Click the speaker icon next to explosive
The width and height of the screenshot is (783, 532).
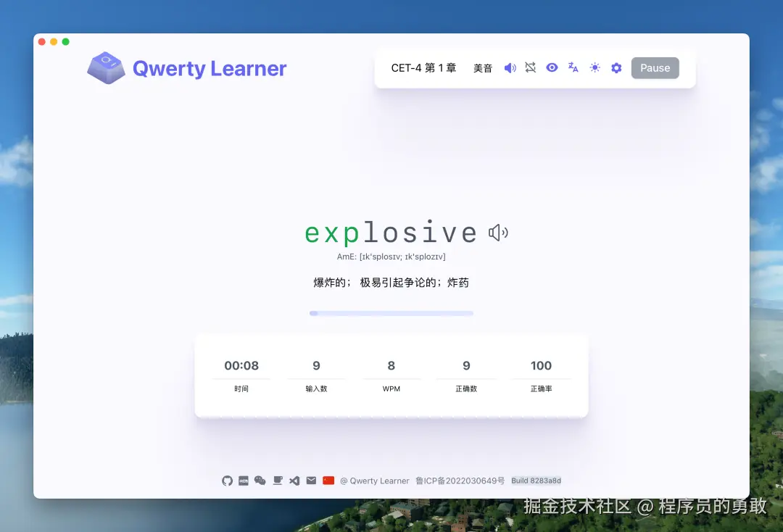[x=497, y=231]
